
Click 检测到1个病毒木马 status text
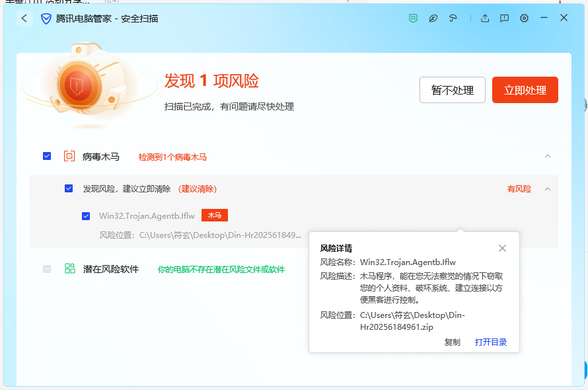pos(172,157)
